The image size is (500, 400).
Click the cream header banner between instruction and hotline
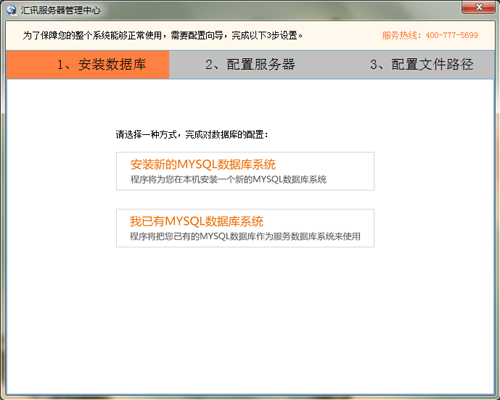pos(342,35)
